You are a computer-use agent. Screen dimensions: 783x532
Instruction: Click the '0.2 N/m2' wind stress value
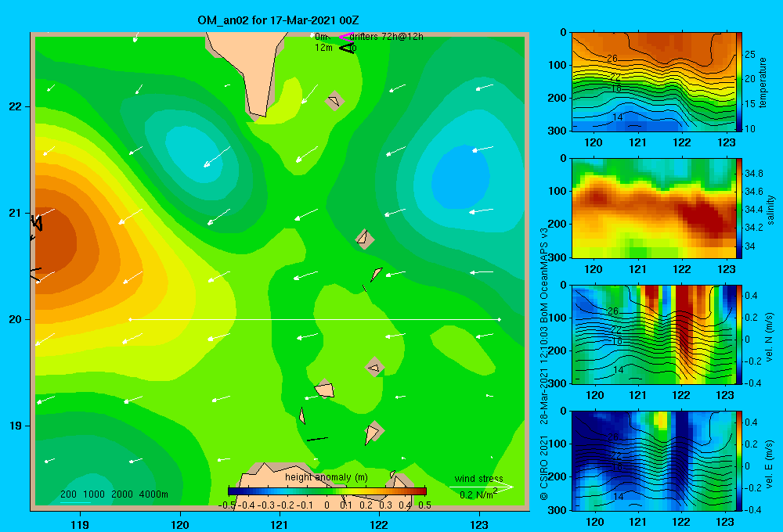click(x=478, y=494)
